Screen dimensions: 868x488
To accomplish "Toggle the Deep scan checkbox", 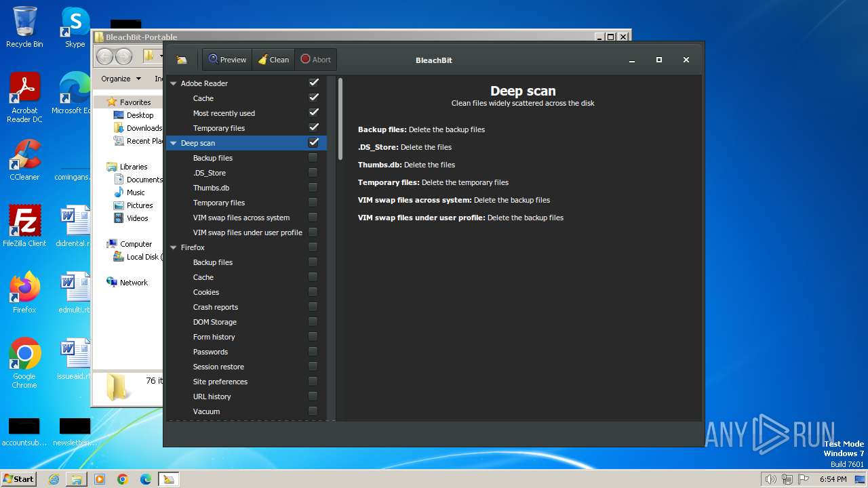I will [x=313, y=142].
